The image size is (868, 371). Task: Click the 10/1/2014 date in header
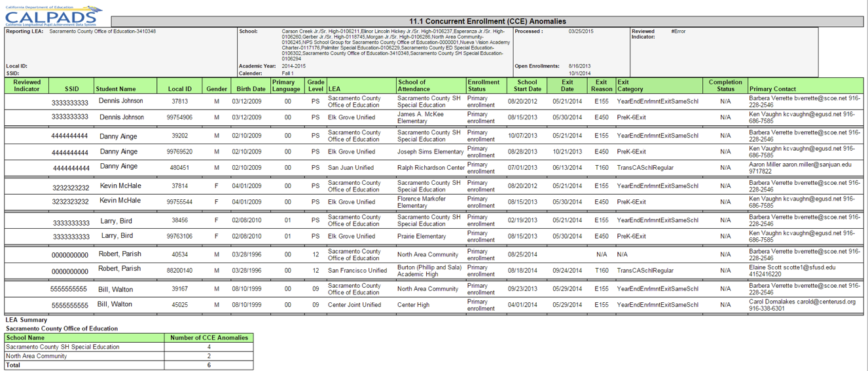pos(579,73)
